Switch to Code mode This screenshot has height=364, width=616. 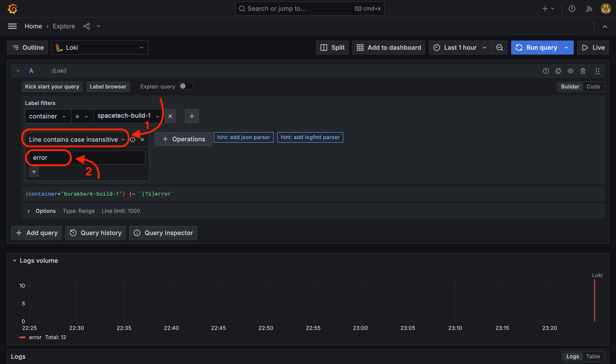pos(593,86)
